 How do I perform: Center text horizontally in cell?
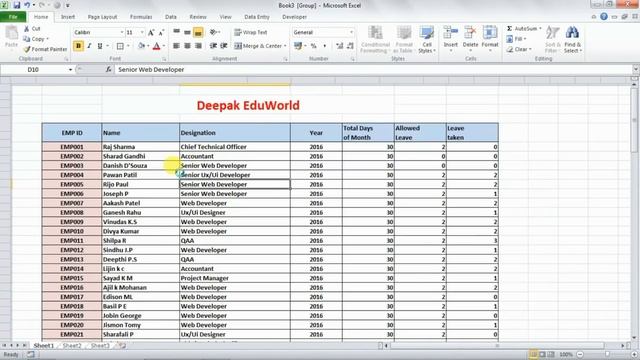pyautogui.click(x=187, y=46)
